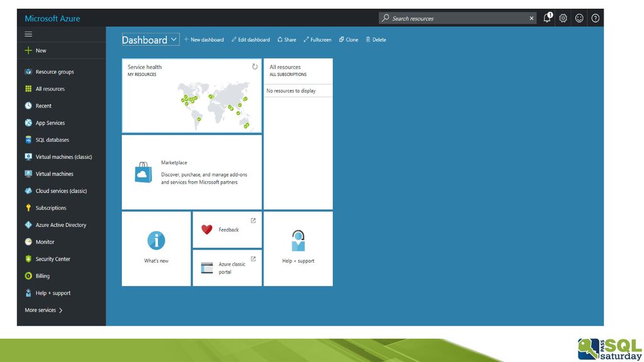The image size is (644, 362).
Task: Click the Service health tile title
Action: tap(145, 67)
